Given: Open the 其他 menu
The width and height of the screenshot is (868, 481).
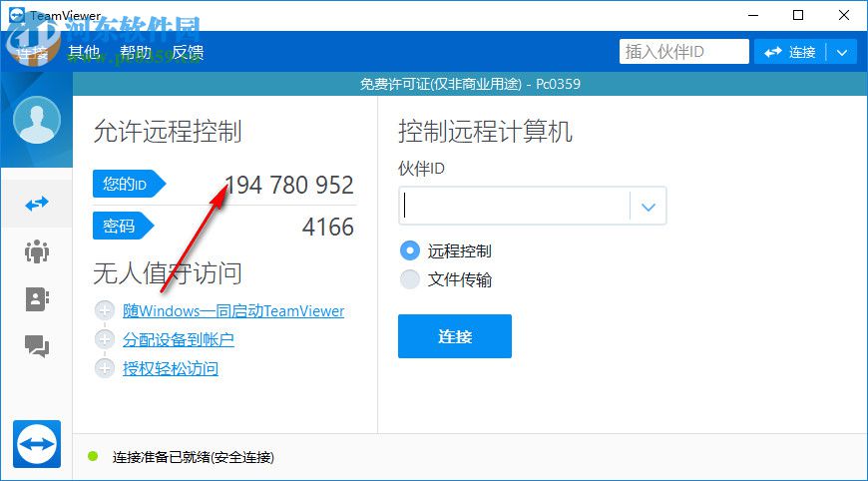Looking at the screenshot, I should coord(84,52).
